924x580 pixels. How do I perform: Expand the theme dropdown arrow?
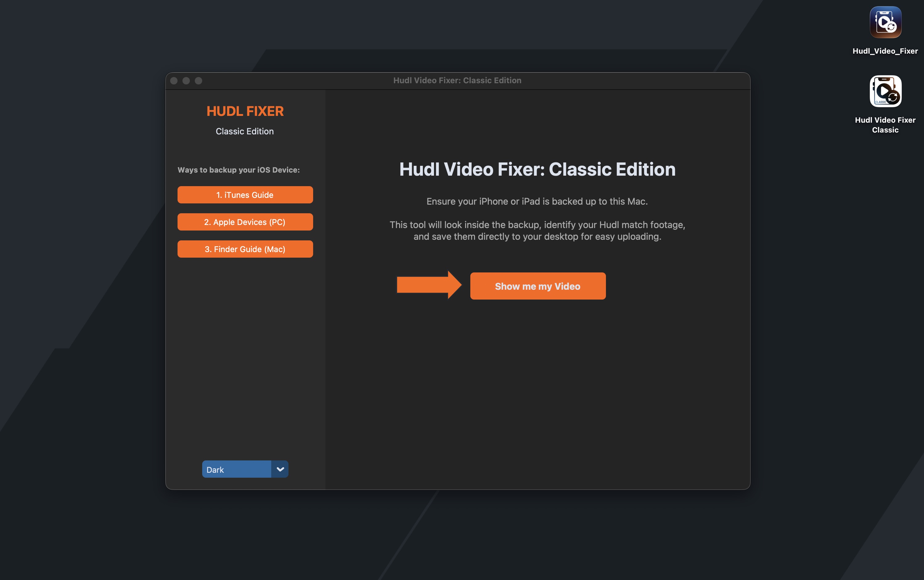pos(280,469)
